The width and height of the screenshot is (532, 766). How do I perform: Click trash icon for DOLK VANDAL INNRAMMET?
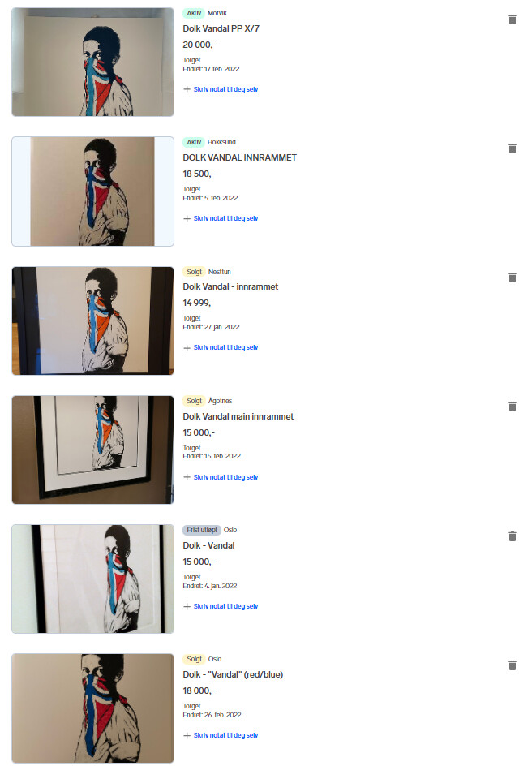coord(512,148)
